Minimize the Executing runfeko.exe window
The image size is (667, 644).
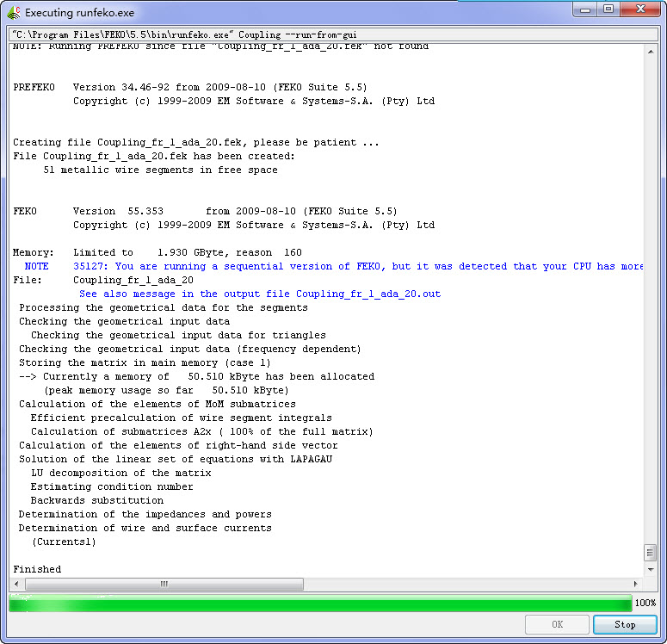tap(585, 9)
